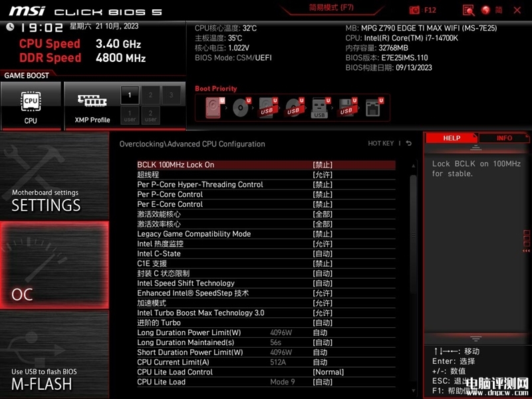This screenshot has width=532, height=399.
Task: Click the GAME BOOST label
Action: (x=27, y=75)
